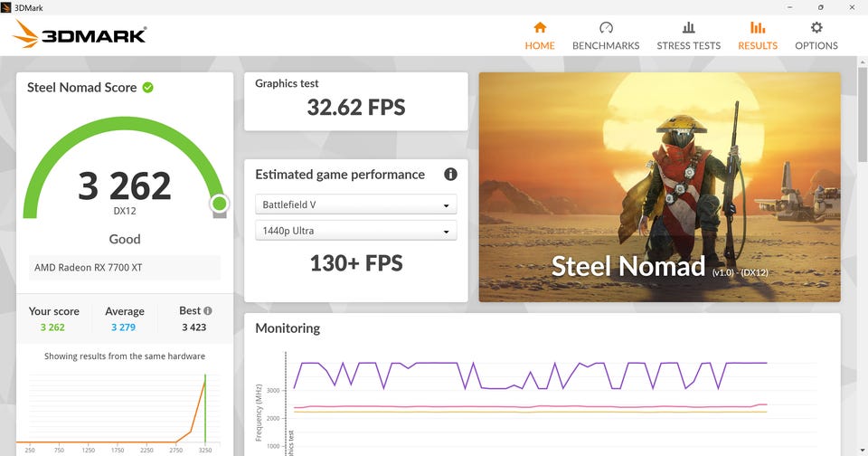The image size is (868, 456).
Task: Click the info icon next to Best
Action: pos(208,311)
